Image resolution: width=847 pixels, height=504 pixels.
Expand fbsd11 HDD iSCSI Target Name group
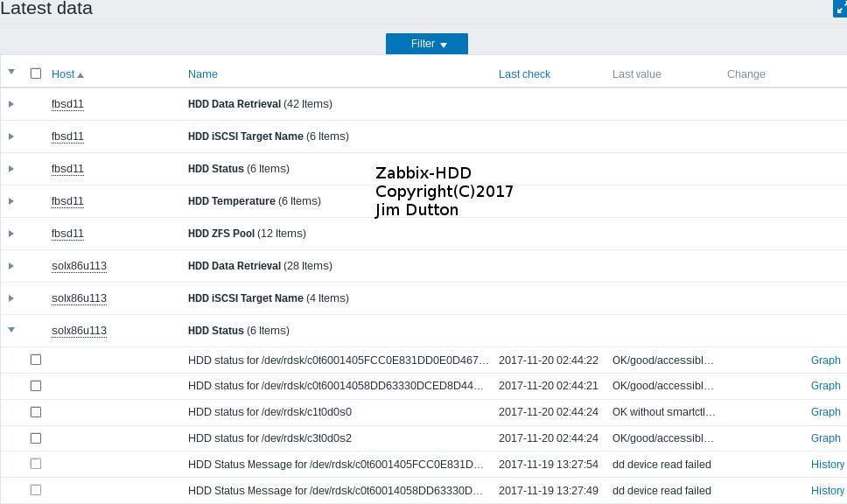pyautogui.click(x=11, y=136)
